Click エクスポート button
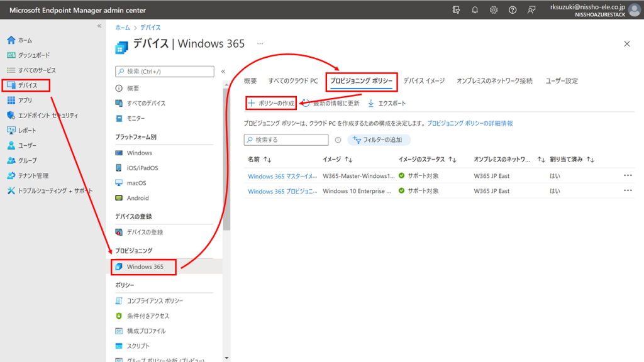The image size is (644, 362). 387,104
